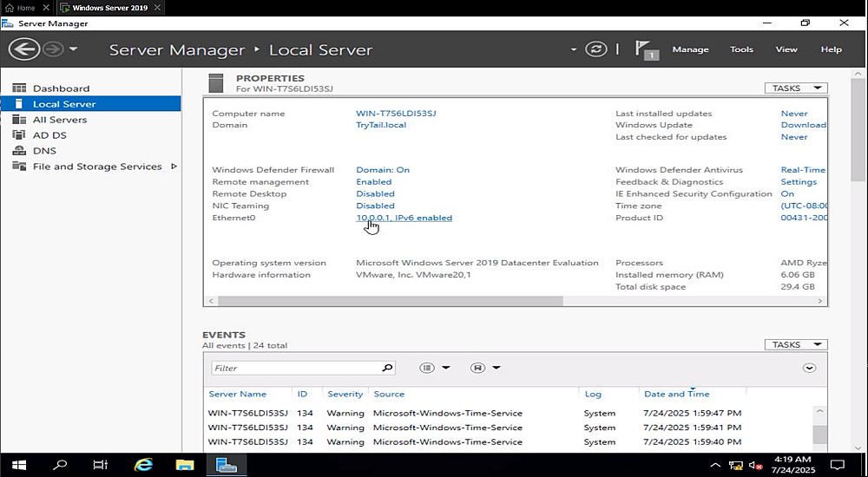Click IE Enhanced Security Configuration On link
This screenshot has width=868, height=477.
(x=787, y=193)
